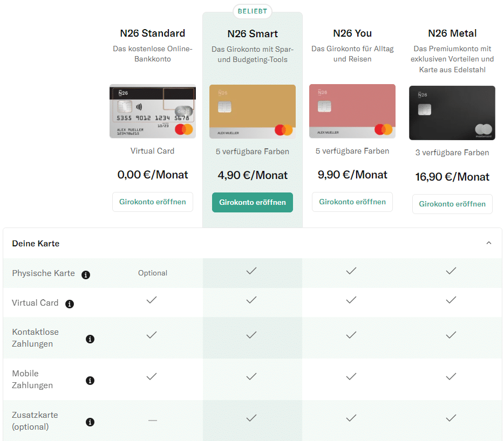The height and width of the screenshot is (441, 504).
Task: Click 3 verfügbare Farben under N26 Metal
Action: 452,153
